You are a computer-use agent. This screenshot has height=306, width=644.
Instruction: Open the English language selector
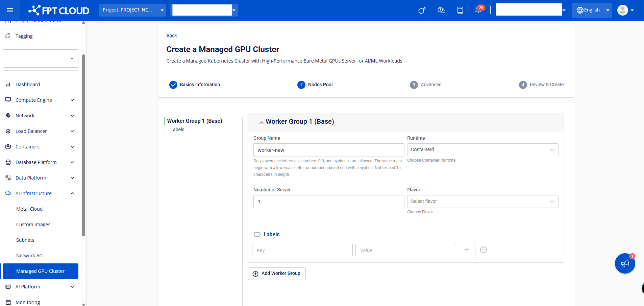[592, 10]
